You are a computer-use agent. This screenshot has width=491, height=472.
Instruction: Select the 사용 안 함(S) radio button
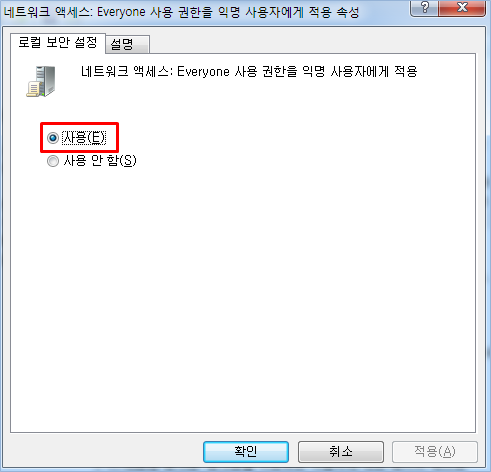53,161
